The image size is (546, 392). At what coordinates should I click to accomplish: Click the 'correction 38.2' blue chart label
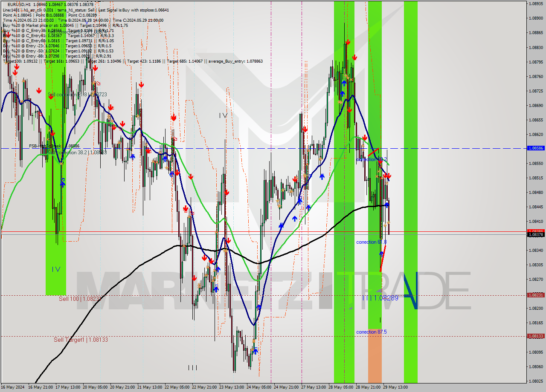372,159
